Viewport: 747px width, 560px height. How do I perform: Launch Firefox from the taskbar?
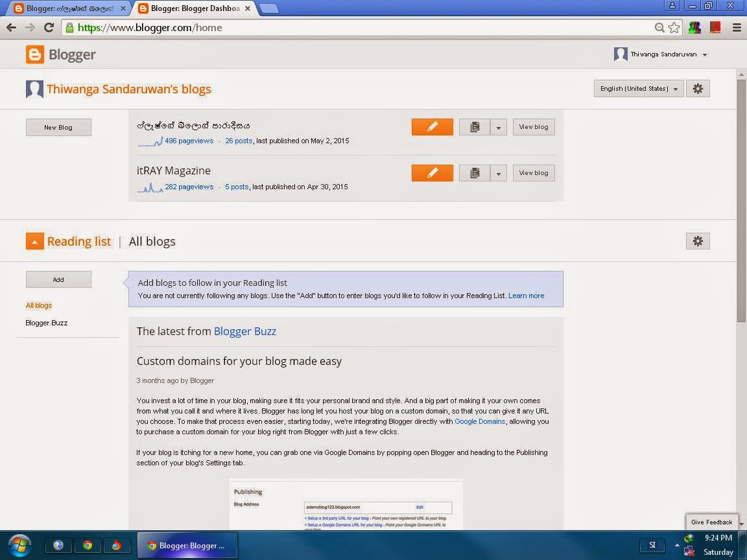[x=116, y=545]
